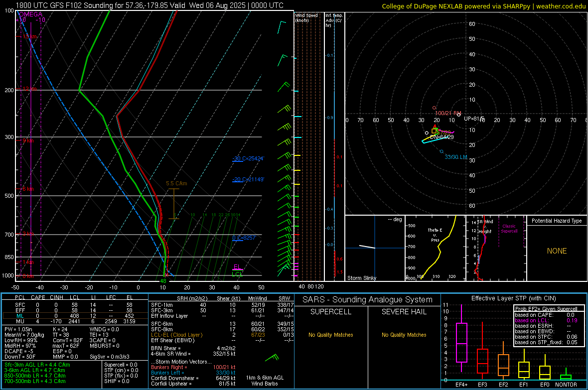The height and width of the screenshot is (390, 588).
Task: Click the SFC-1km shear row label
Action: (161, 305)
